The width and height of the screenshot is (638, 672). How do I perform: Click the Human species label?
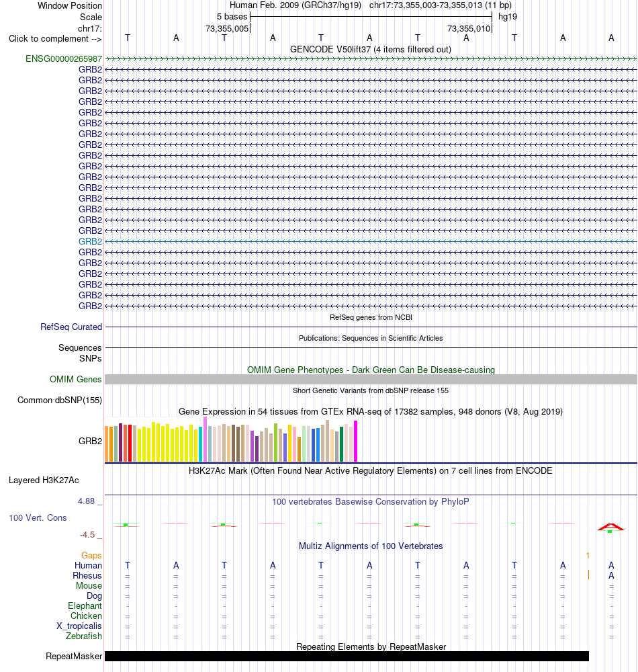[88, 565]
